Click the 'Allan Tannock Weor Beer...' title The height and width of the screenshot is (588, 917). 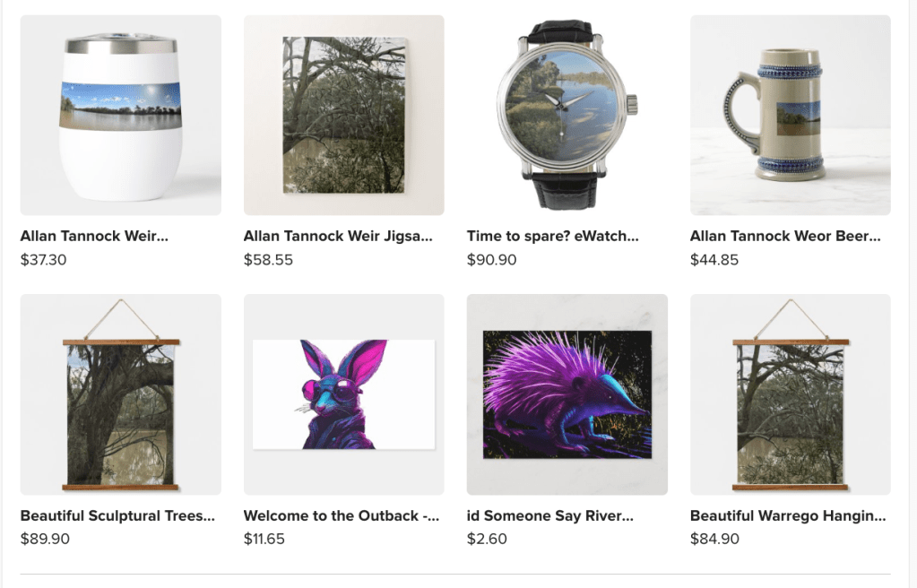785,237
